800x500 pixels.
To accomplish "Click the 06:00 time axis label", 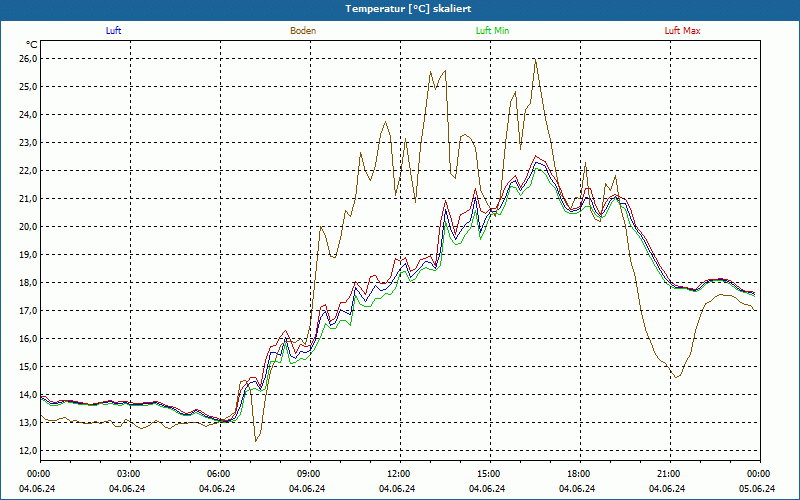I will pos(217,474).
